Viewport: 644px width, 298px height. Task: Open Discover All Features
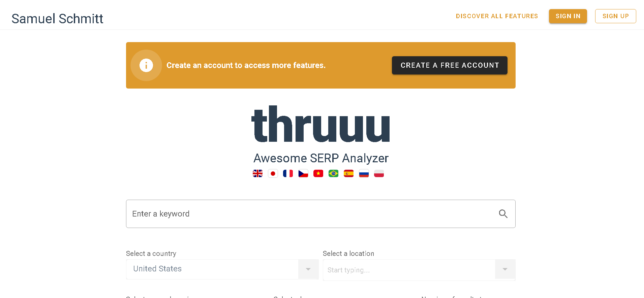[497, 16]
